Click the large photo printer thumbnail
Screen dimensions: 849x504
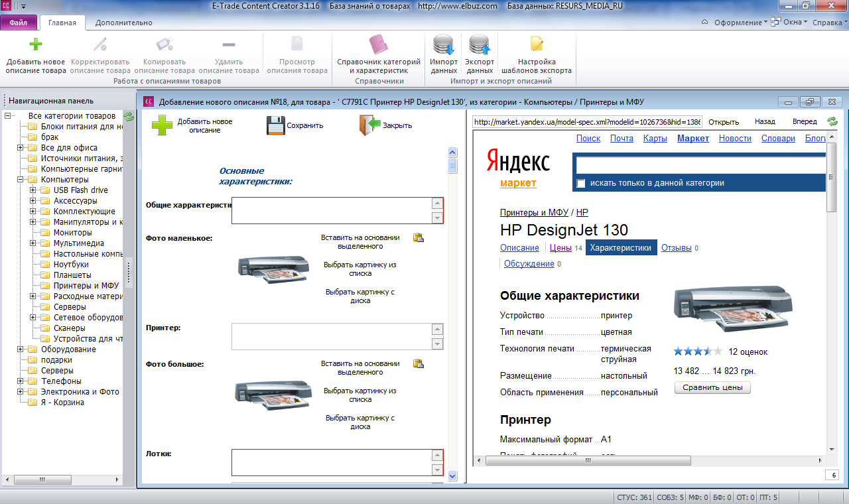pos(273,396)
